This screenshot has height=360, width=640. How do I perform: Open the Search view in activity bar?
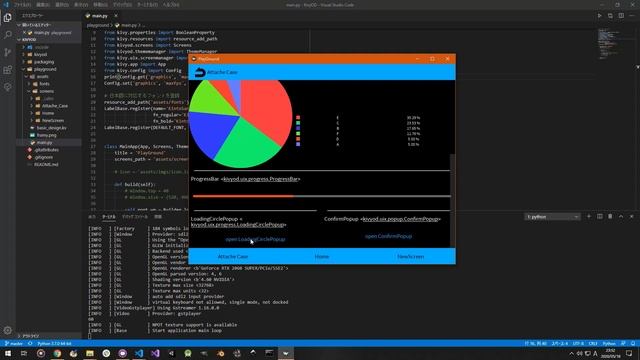point(8,35)
